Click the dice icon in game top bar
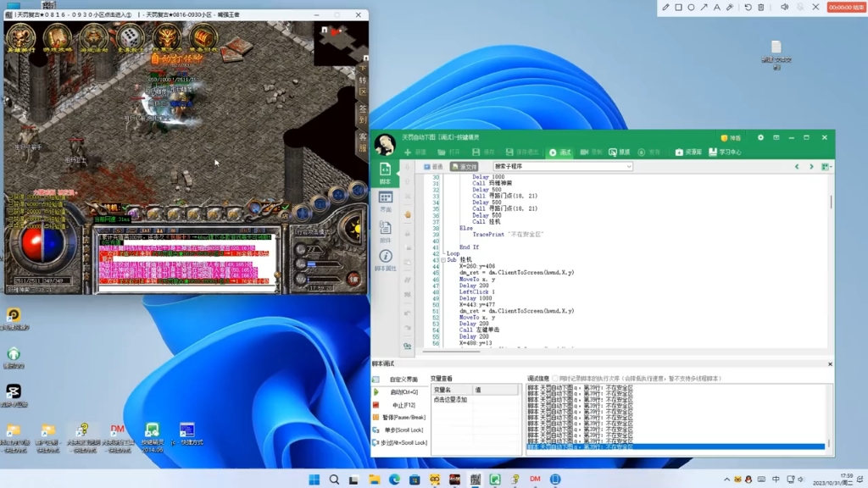This screenshot has height=488, width=868. click(129, 38)
